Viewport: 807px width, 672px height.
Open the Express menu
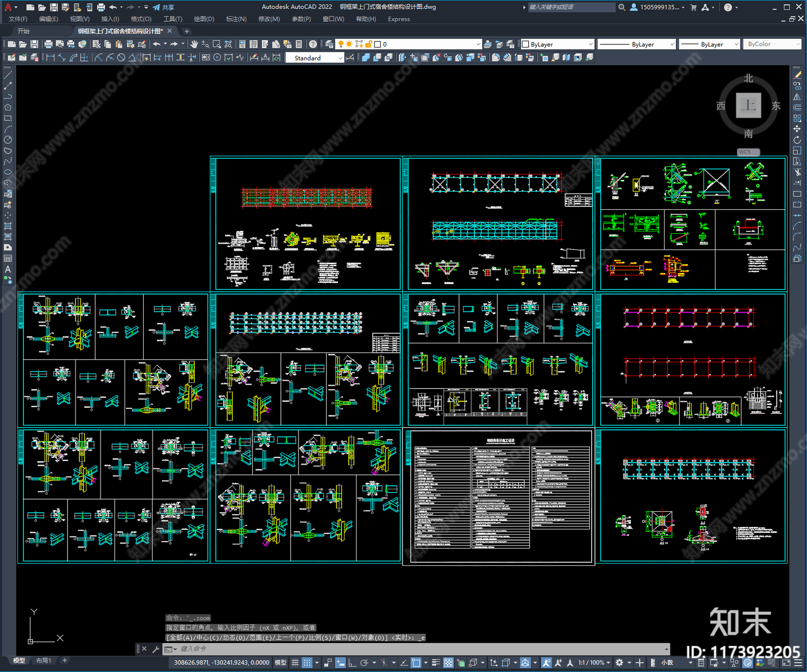[399, 19]
